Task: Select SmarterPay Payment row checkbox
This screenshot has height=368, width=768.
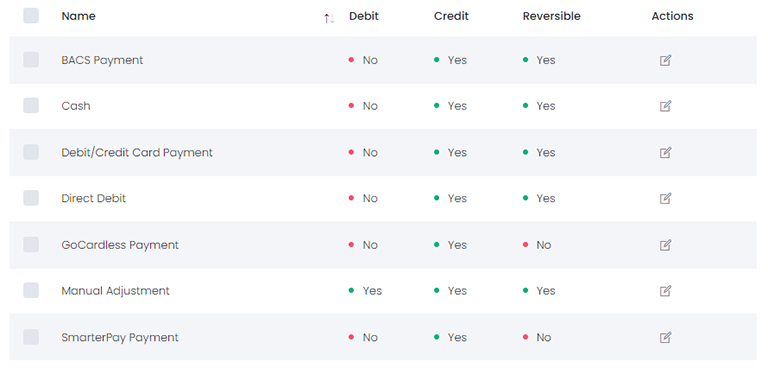Action: click(31, 337)
